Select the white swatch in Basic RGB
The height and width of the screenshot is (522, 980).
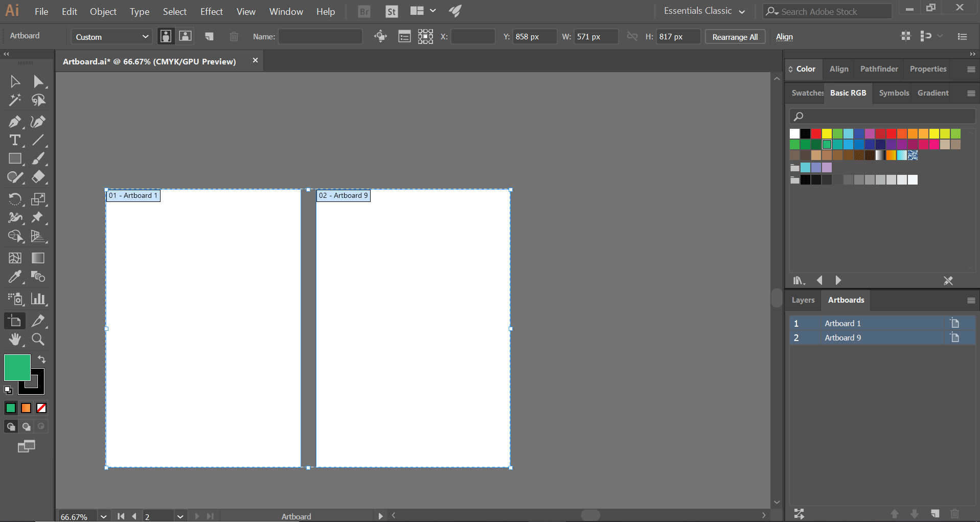click(794, 133)
